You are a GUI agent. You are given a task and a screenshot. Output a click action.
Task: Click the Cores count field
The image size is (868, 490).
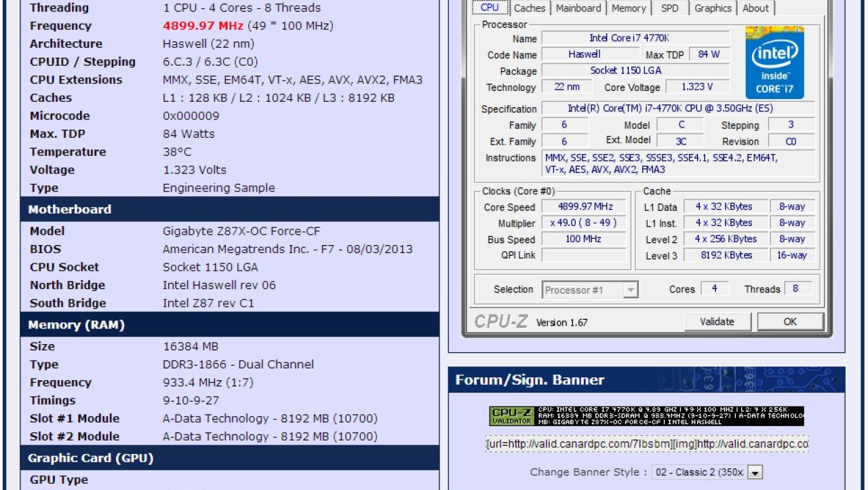click(x=714, y=288)
